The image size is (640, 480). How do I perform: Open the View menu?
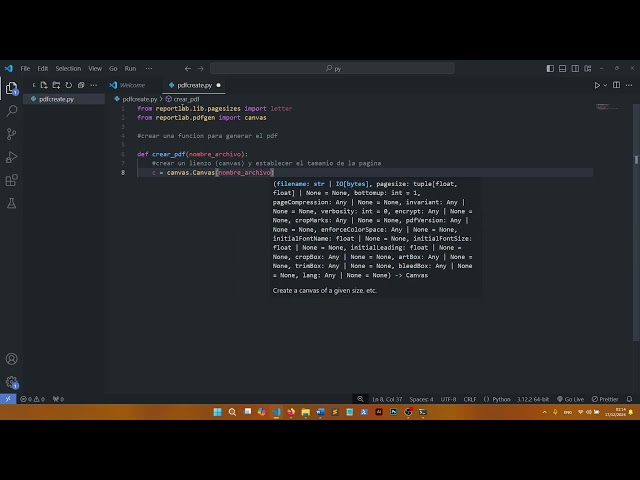95,69
